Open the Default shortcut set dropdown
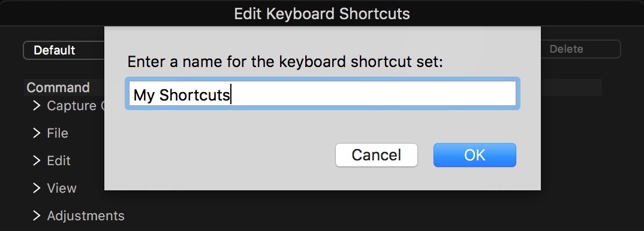This screenshot has width=644, height=231. (x=64, y=50)
